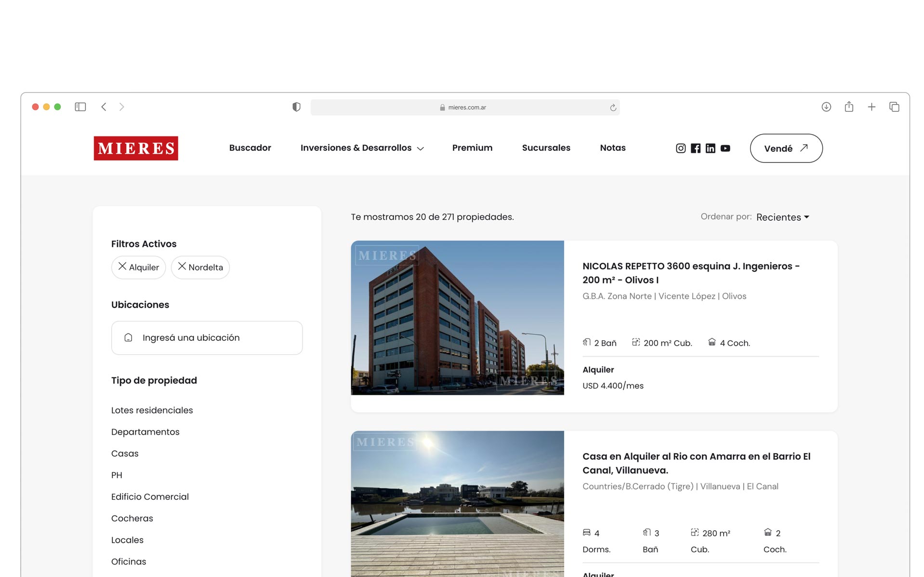Viewport: 924px width, 577px height.
Task: Click the Filtros Activos heading
Action: coord(144,244)
